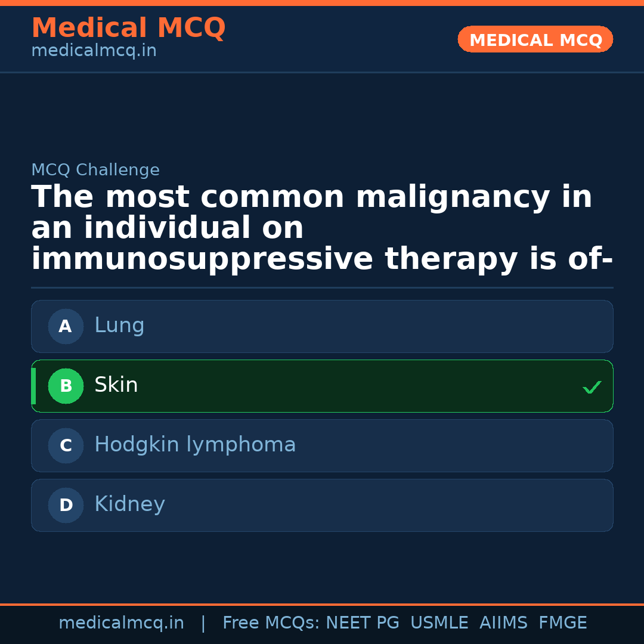Image resolution: width=644 pixels, height=644 pixels.
Task: Click the Free MCQs footer label
Action: (x=271, y=623)
